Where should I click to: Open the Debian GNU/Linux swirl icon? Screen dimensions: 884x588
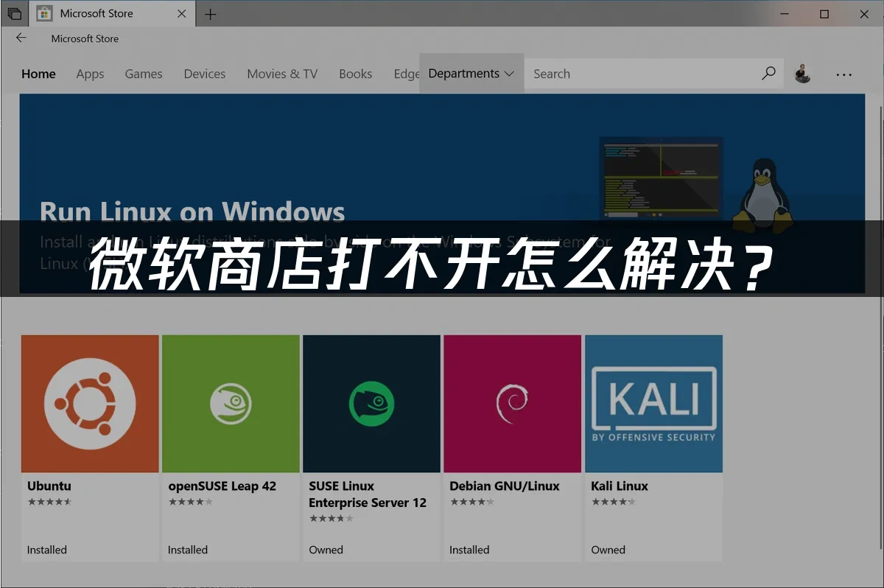[512, 404]
